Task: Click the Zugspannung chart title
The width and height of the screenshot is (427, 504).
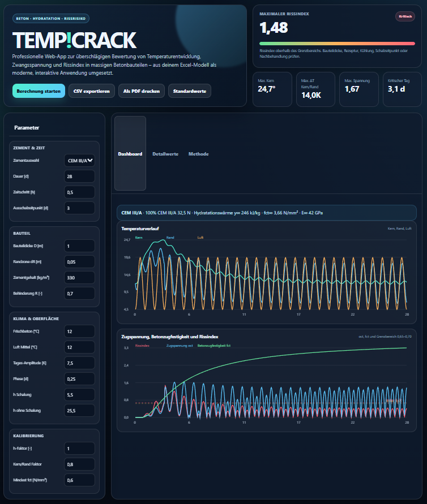Action: (x=169, y=337)
